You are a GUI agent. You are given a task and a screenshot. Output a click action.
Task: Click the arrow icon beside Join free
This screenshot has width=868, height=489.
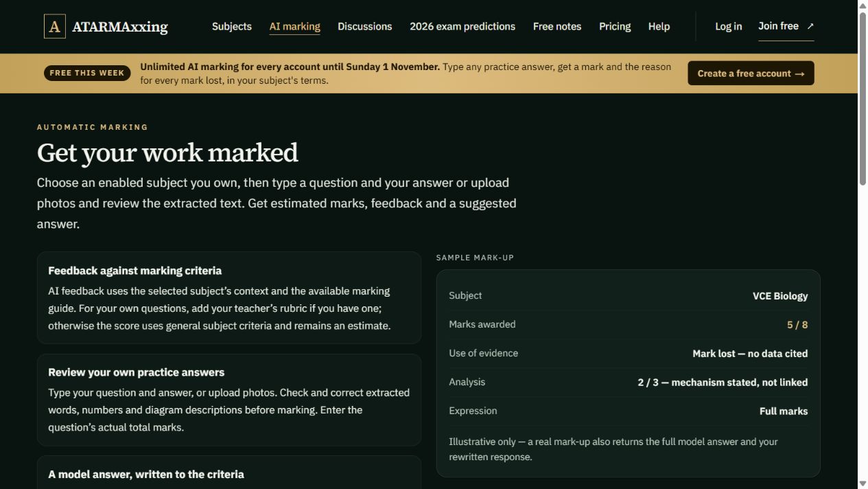(x=810, y=26)
